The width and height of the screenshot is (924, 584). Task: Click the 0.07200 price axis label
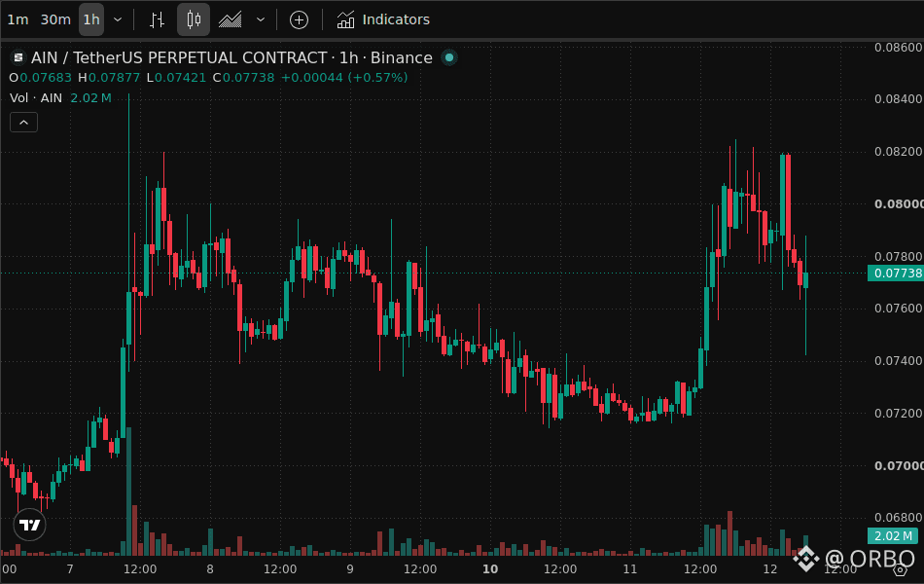click(899, 414)
